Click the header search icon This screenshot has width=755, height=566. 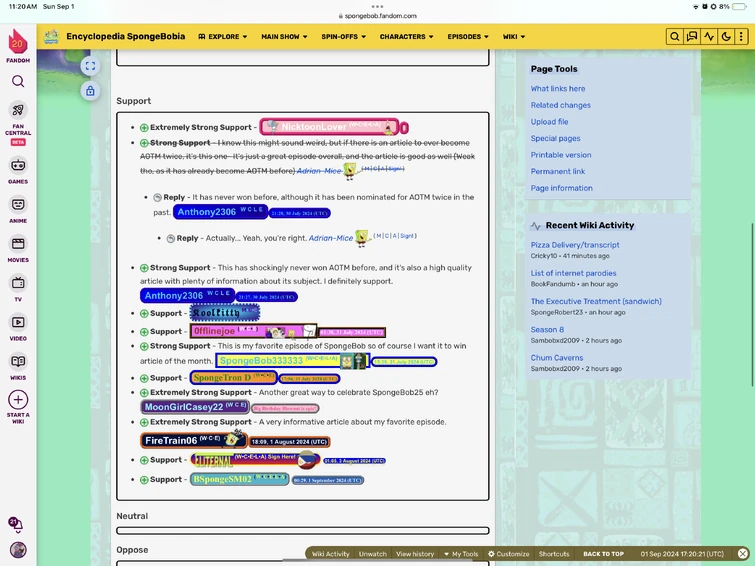(675, 37)
